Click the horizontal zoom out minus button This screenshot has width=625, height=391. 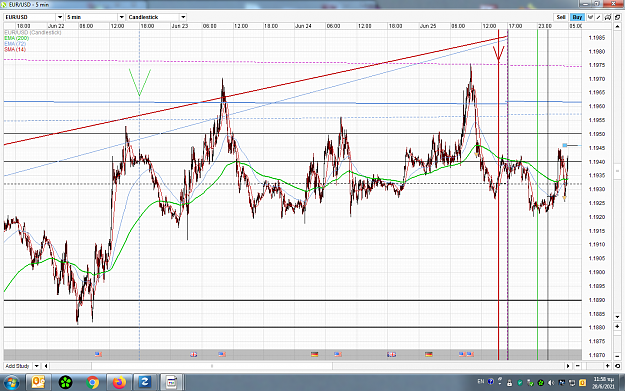tap(578, 366)
